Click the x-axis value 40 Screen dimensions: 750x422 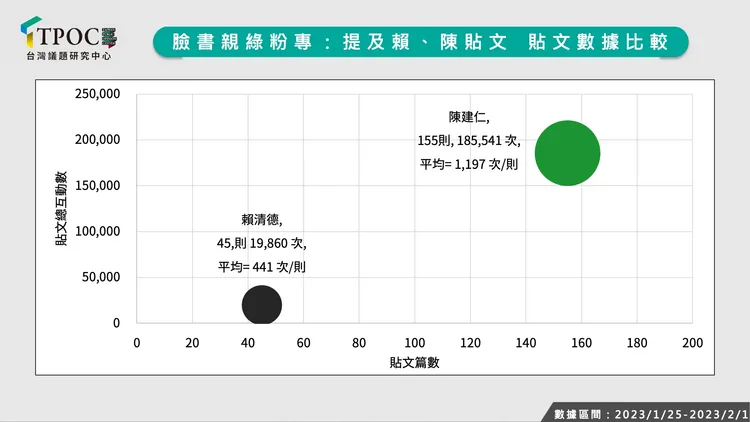(x=248, y=343)
